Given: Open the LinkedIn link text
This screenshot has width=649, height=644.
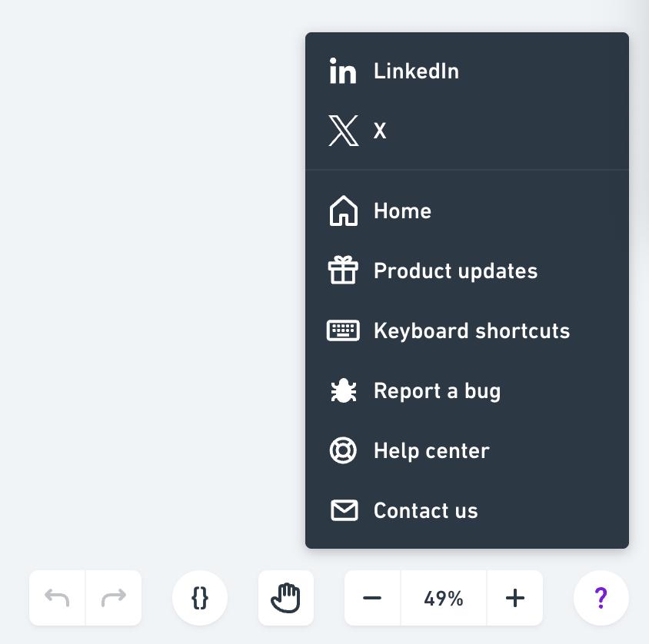Looking at the screenshot, I should [416, 71].
